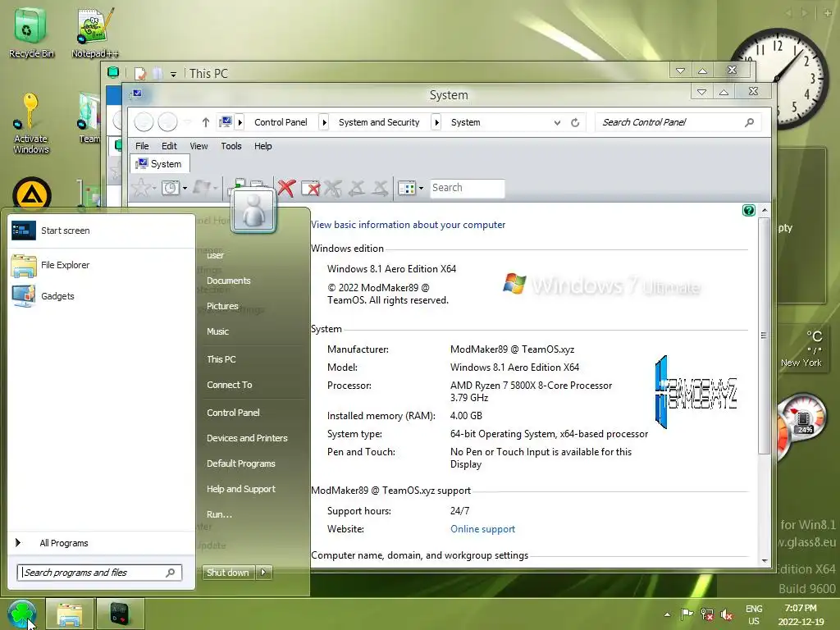Screen dimensions: 840x630
Task: Click the dark gadget app on taskbar
Action: 120,614
